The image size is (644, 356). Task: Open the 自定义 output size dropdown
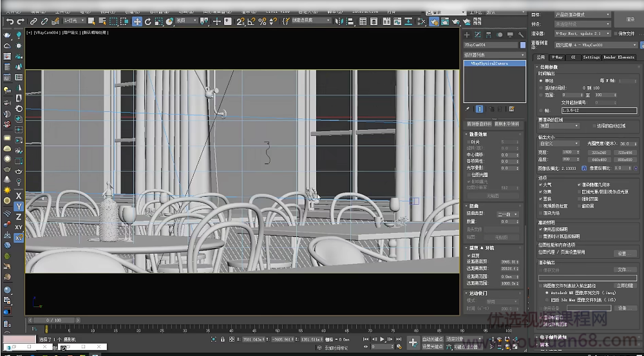559,144
